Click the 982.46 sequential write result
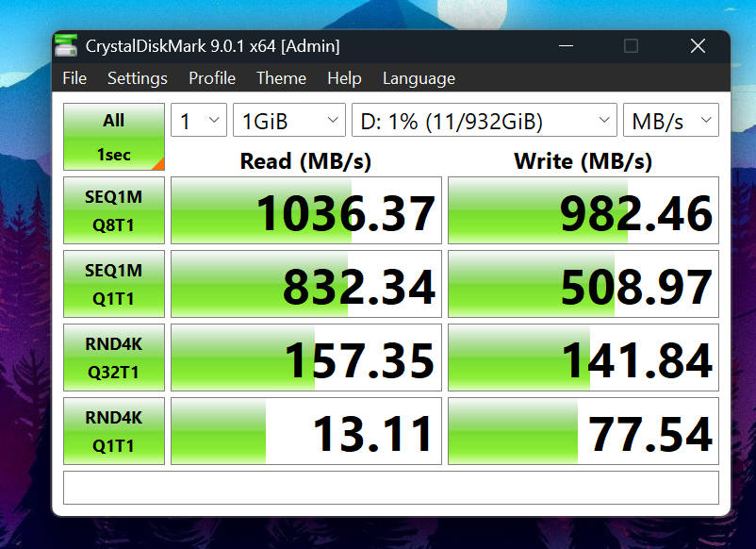The height and width of the screenshot is (549, 756). coord(583,211)
